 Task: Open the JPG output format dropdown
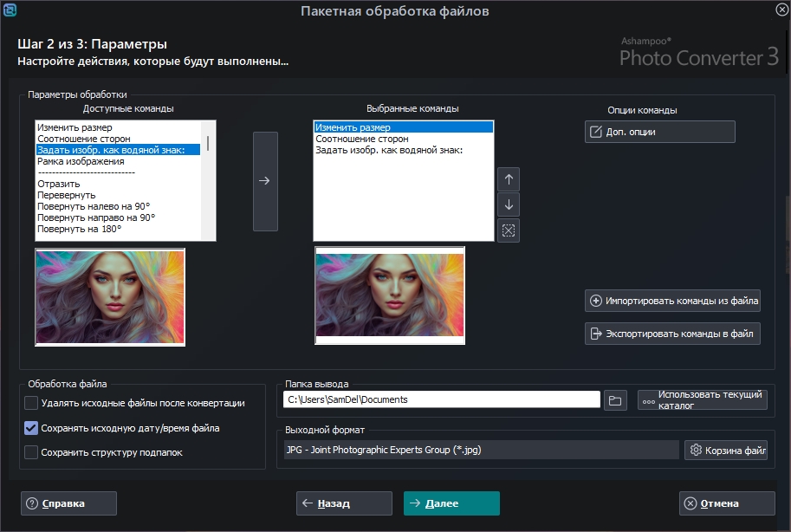tap(481, 450)
